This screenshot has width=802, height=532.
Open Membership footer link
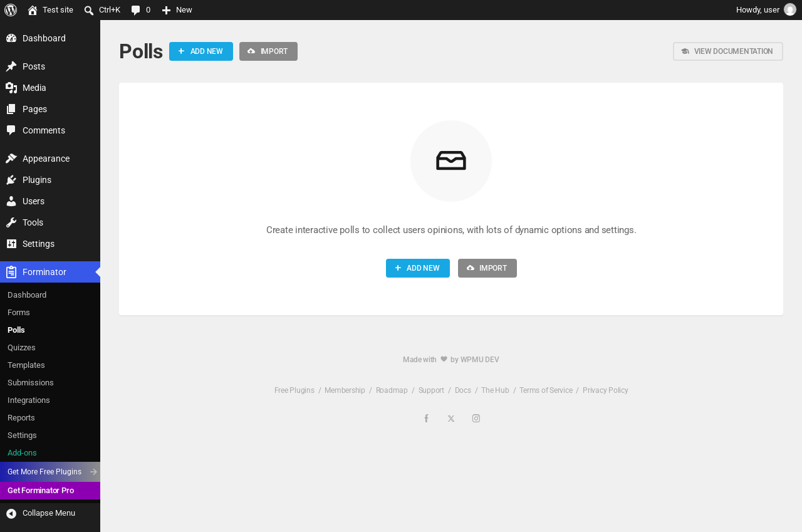coord(345,390)
